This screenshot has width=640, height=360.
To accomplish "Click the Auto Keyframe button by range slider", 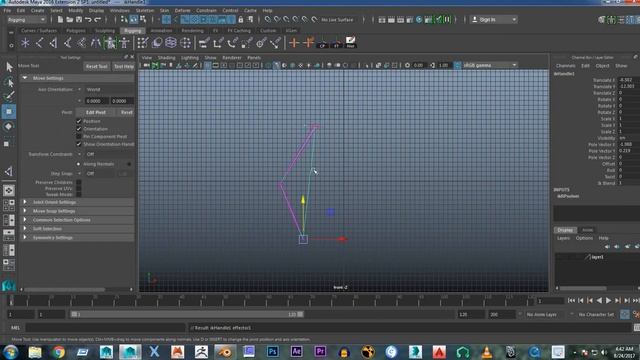I will click(x=624, y=314).
